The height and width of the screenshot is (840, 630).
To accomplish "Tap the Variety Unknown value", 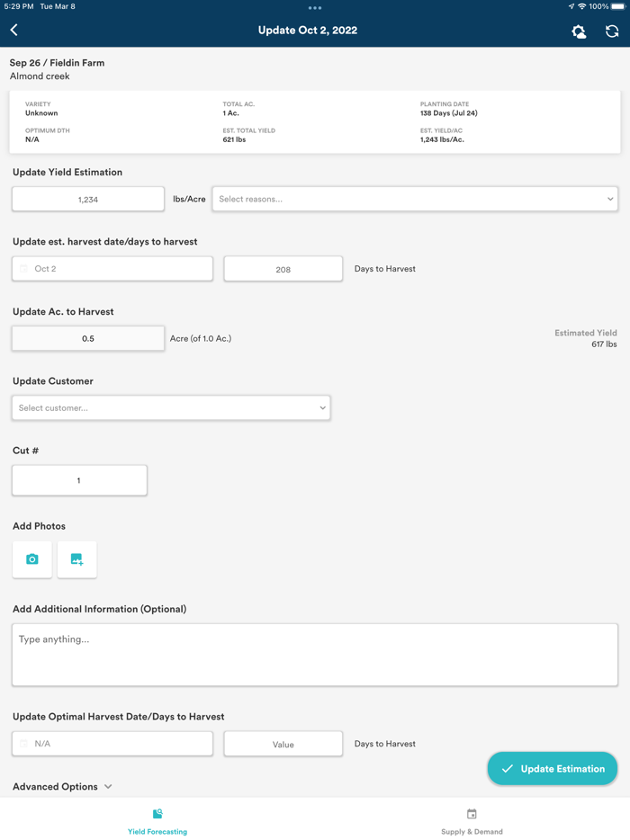I will pos(41,113).
